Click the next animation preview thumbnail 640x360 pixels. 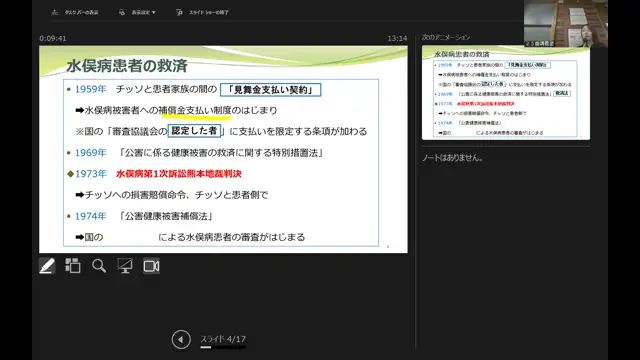[x=506, y=93]
